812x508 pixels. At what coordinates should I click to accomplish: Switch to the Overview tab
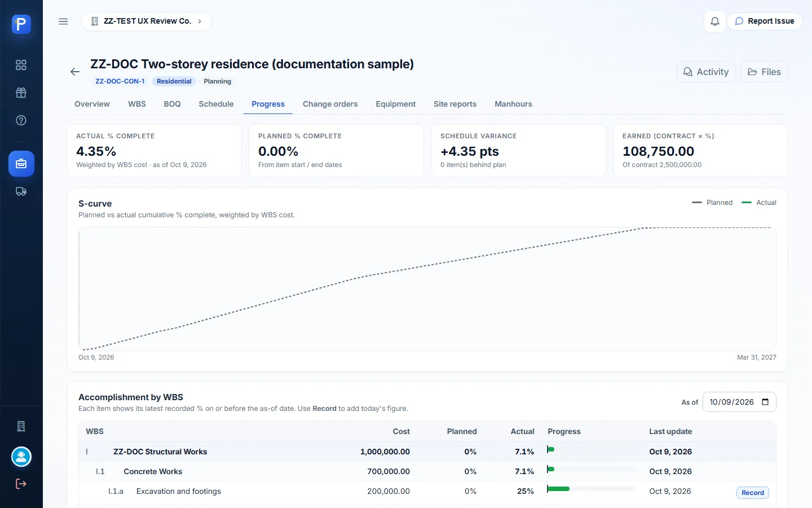(x=92, y=104)
